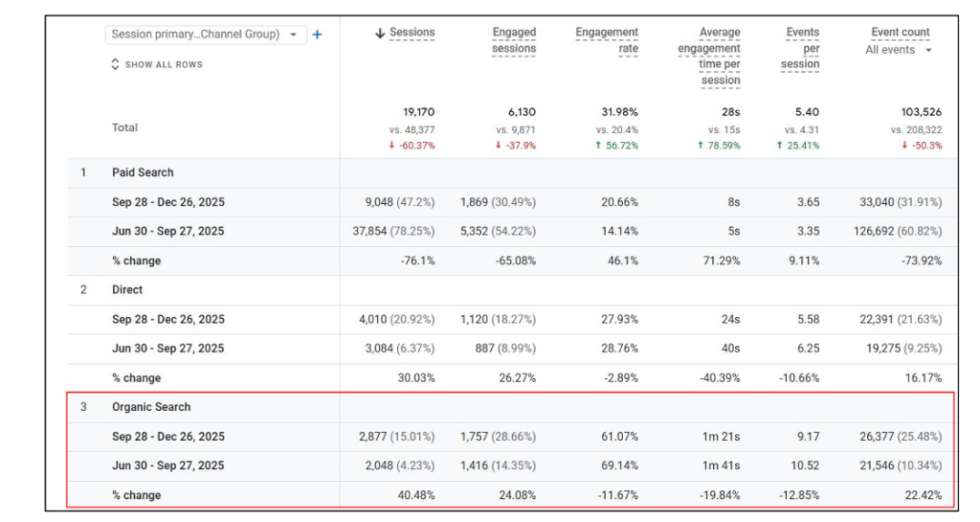Screen dimensions: 980x522
Task: Click Average engagement time per session header
Action: click(709, 57)
